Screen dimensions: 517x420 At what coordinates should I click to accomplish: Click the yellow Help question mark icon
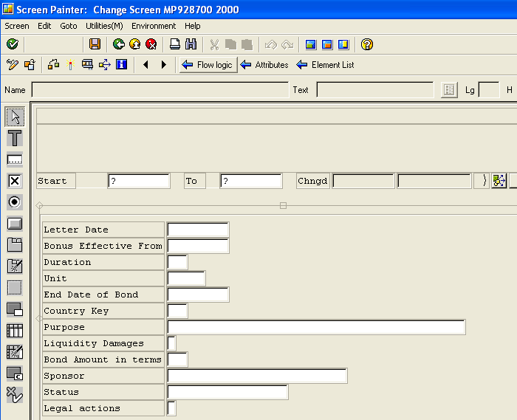click(366, 44)
